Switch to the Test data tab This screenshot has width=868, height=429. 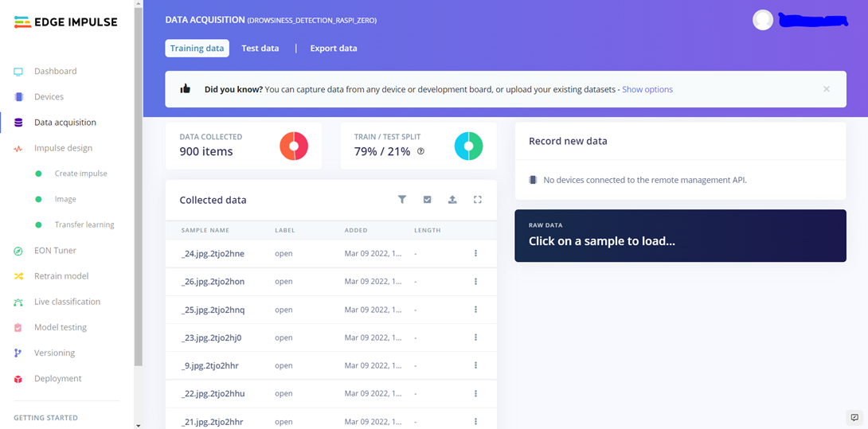[x=260, y=49]
